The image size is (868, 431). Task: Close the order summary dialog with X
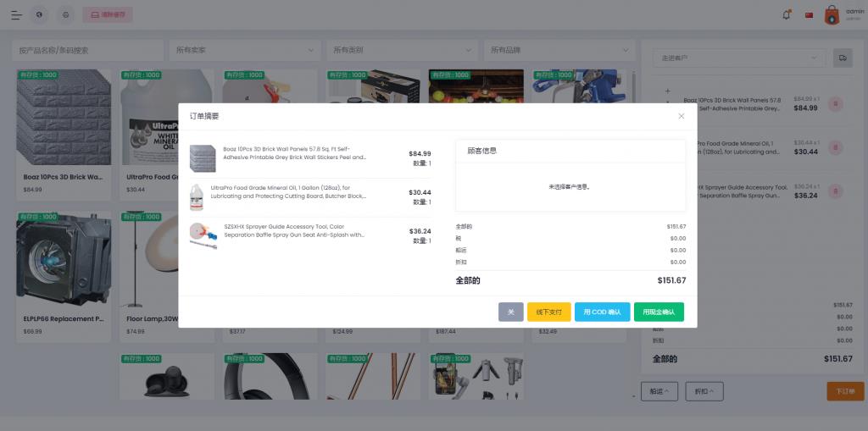pyautogui.click(x=681, y=116)
